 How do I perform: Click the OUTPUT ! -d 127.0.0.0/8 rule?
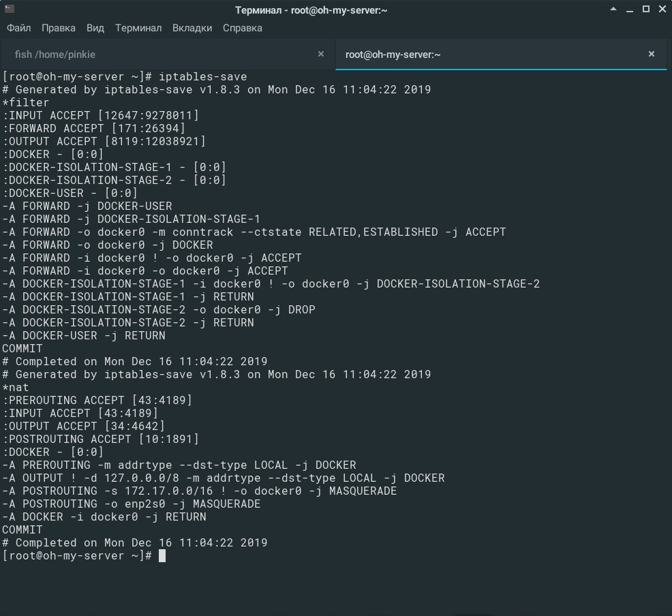pyautogui.click(x=224, y=478)
